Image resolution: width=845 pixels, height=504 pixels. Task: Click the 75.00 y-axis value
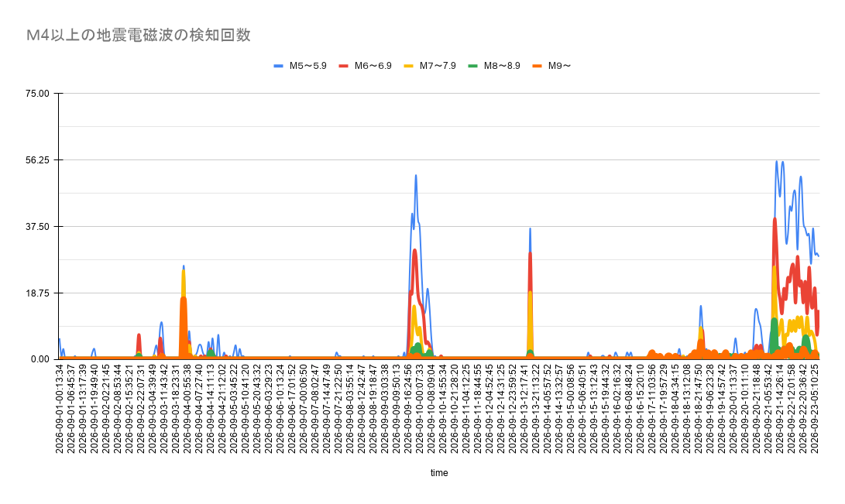[37, 94]
